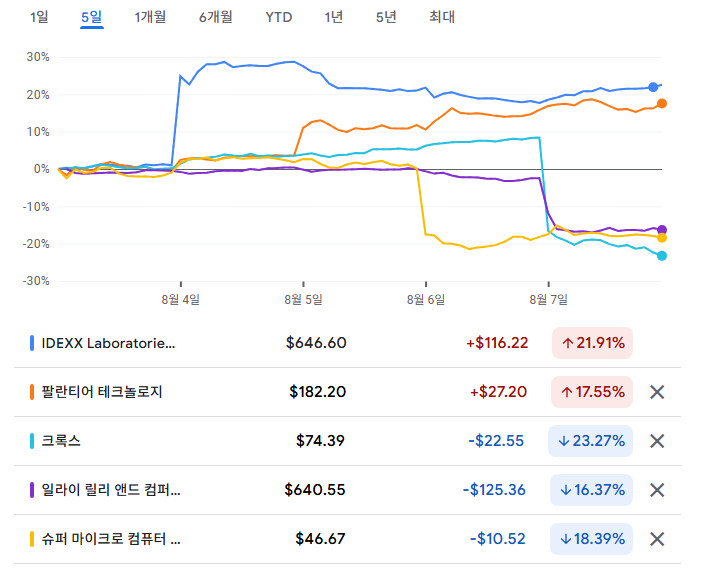
Task: Open 크록스 stock row
Action: tap(347, 441)
